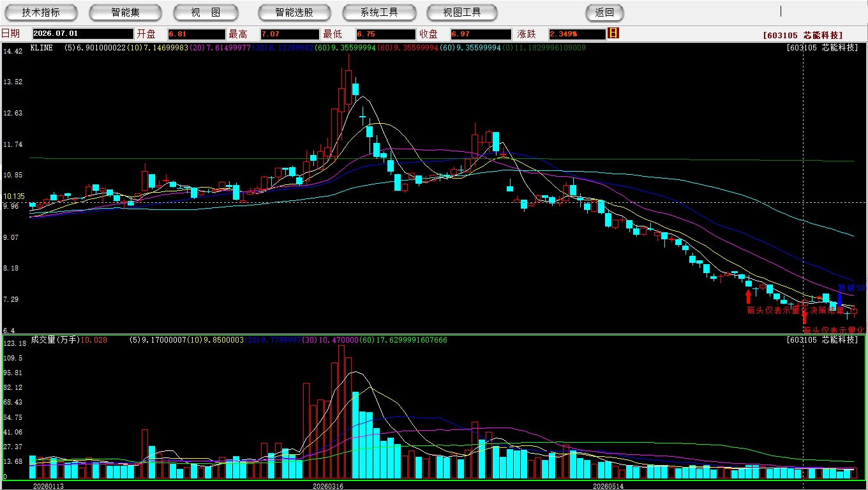
Task: Click the volume axis label 54.75
Action: [x=13, y=417]
